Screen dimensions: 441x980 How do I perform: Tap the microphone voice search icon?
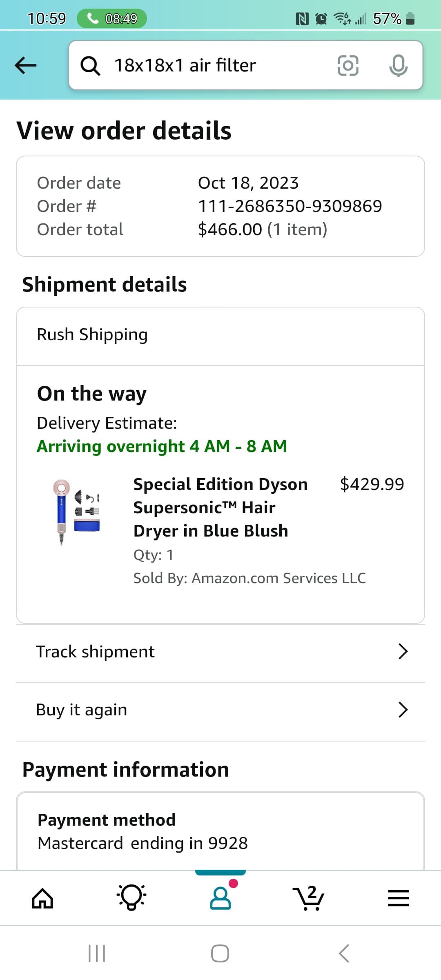pos(398,65)
